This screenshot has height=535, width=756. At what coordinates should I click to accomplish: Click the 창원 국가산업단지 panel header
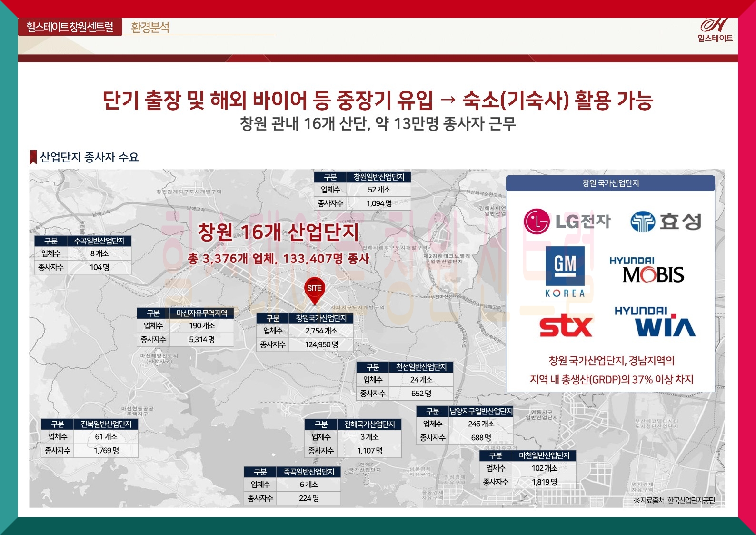click(610, 183)
